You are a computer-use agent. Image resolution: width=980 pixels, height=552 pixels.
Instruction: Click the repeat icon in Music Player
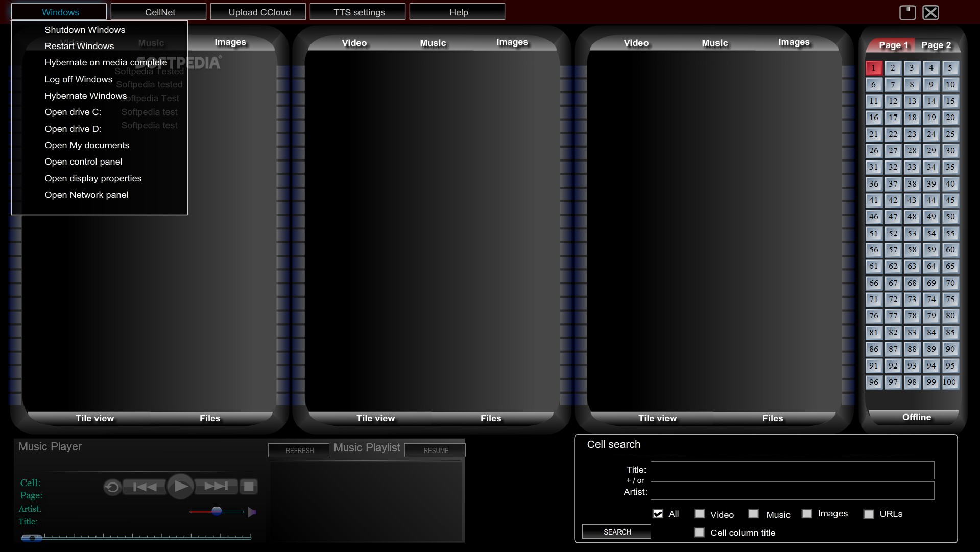pyautogui.click(x=112, y=487)
